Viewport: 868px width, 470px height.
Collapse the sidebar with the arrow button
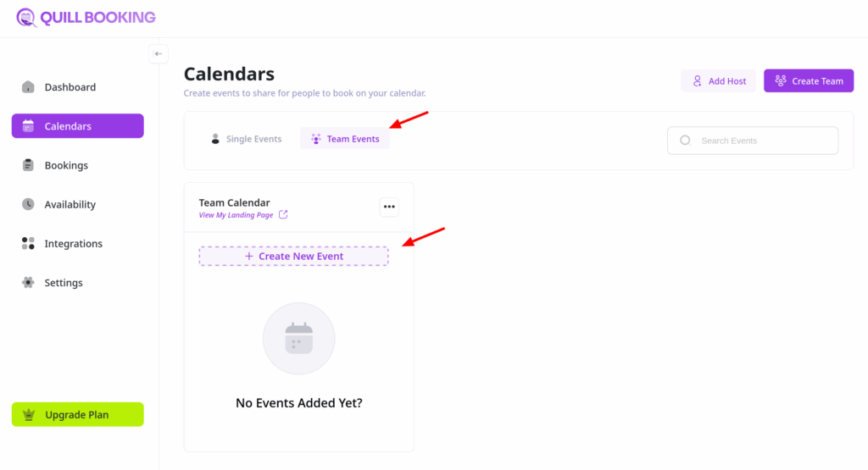(x=159, y=53)
